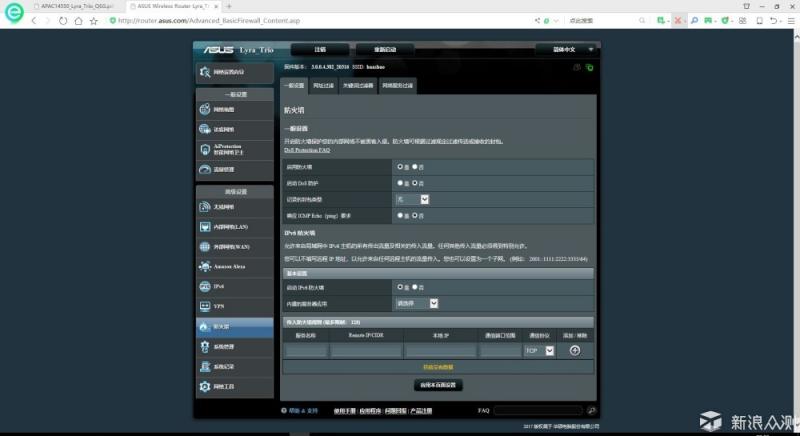Screen dimensions: 800x436
Task: Open IPv6 settings in the sidebar
Action: click(235, 286)
